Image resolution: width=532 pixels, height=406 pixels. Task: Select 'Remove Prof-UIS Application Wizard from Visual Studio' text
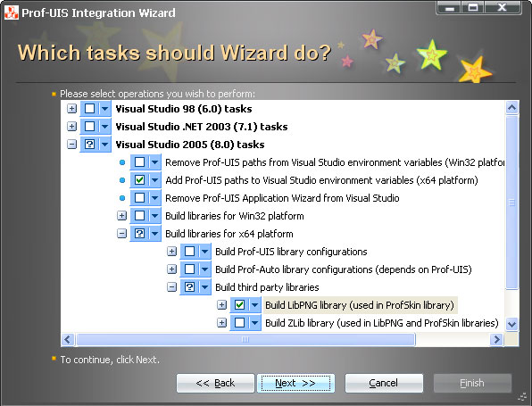coord(282,198)
